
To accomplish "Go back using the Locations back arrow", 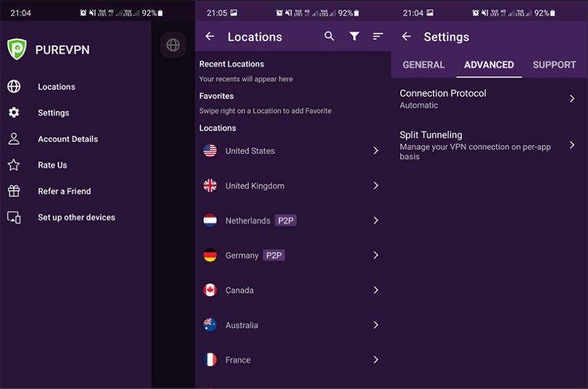I will coord(210,36).
